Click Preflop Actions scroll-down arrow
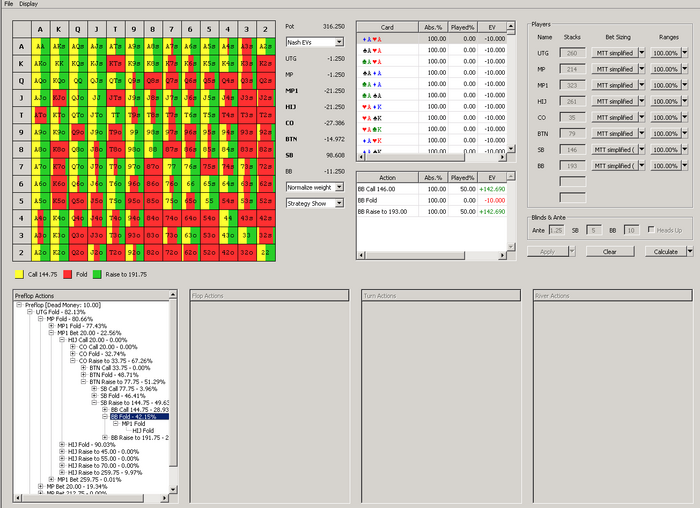 point(173,489)
